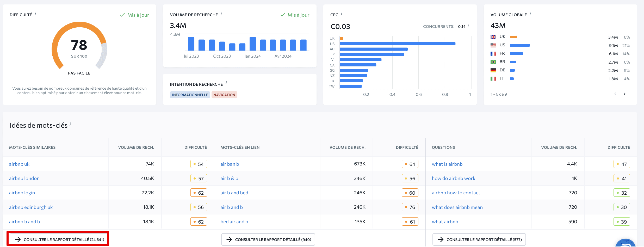Click the info icon next to Idées de mots-clés
Viewport: 644px width, 247px height.
pos(70,124)
